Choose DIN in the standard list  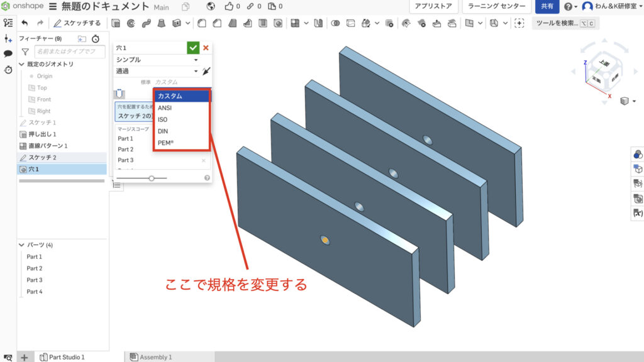(182, 131)
